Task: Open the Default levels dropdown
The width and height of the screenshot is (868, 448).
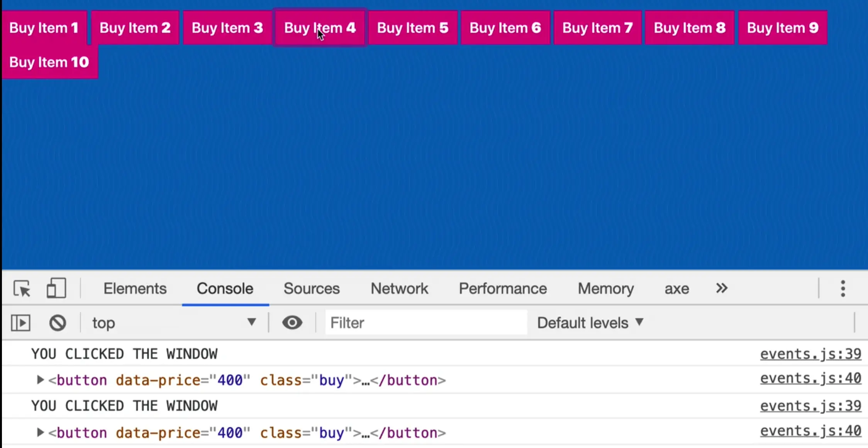Action: pyautogui.click(x=590, y=323)
